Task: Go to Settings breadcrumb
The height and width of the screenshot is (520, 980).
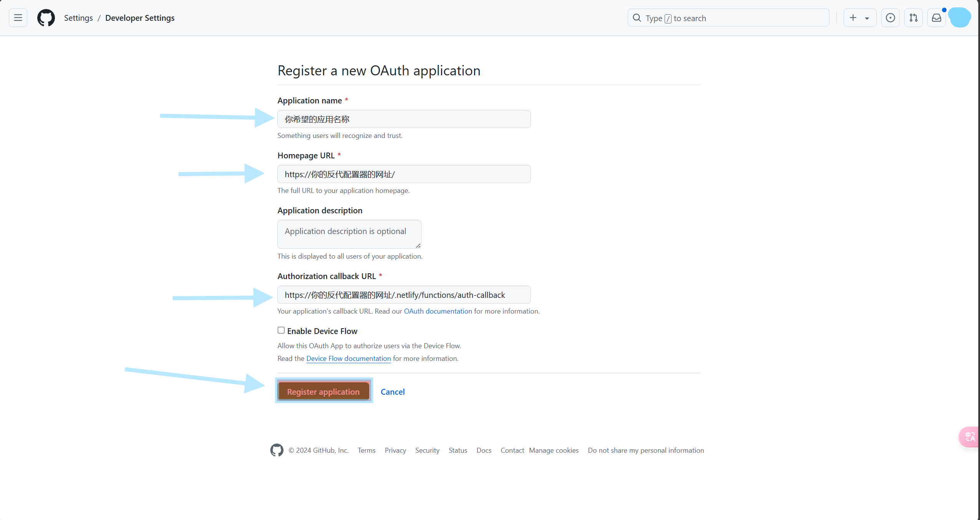Action: (78, 18)
